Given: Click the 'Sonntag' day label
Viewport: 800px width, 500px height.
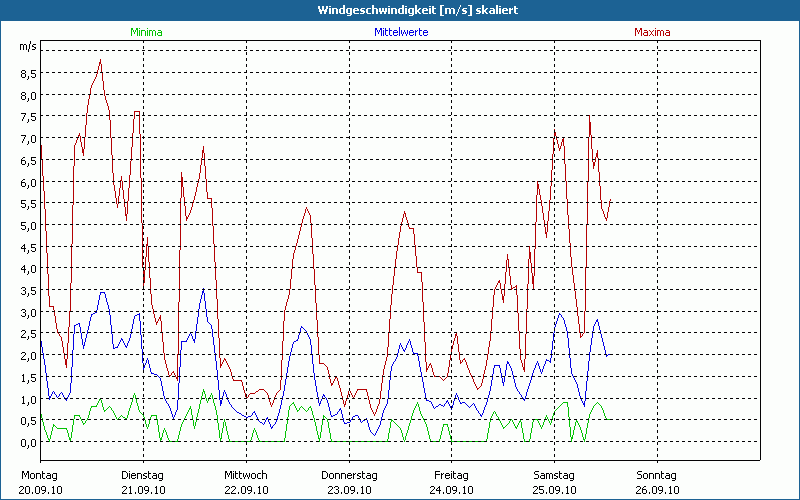Looking at the screenshot, I should pos(657,476).
